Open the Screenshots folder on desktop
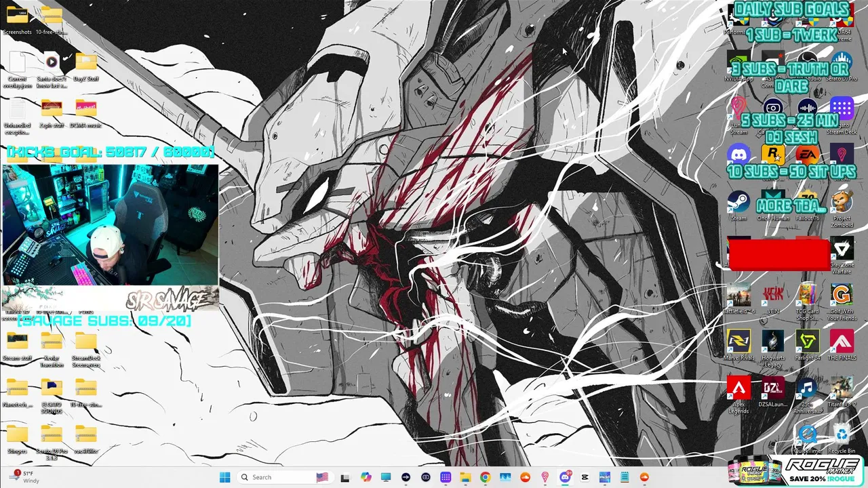Viewport: 868px width, 488px height. tap(17, 19)
